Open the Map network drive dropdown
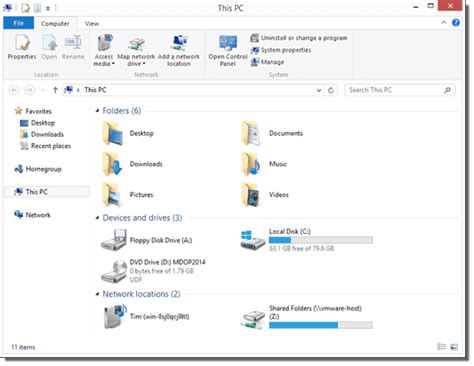 pyautogui.click(x=136, y=51)
